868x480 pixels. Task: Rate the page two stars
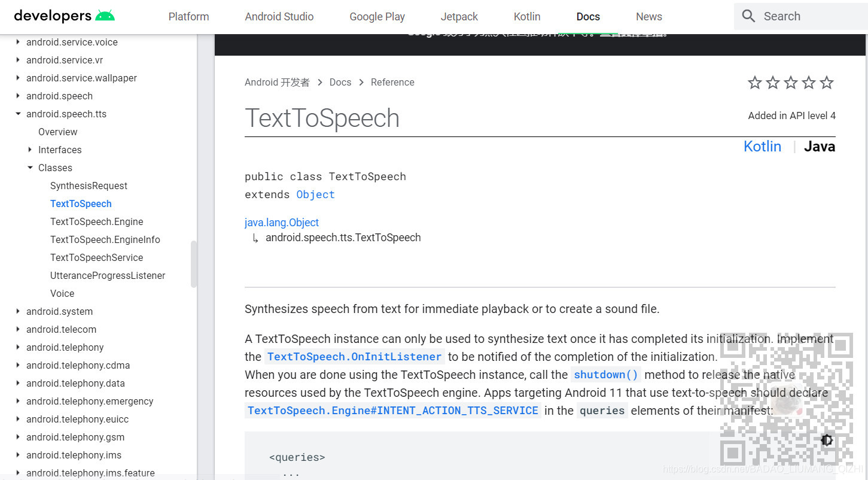(x=773, y=83)
